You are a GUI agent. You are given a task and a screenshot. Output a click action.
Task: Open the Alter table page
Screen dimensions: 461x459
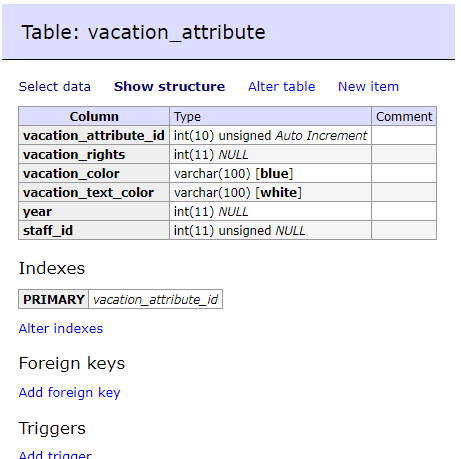point(282,87)
